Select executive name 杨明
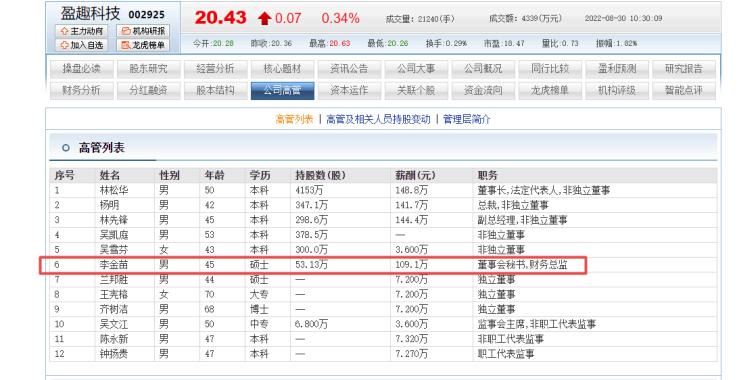 [109, 205]
